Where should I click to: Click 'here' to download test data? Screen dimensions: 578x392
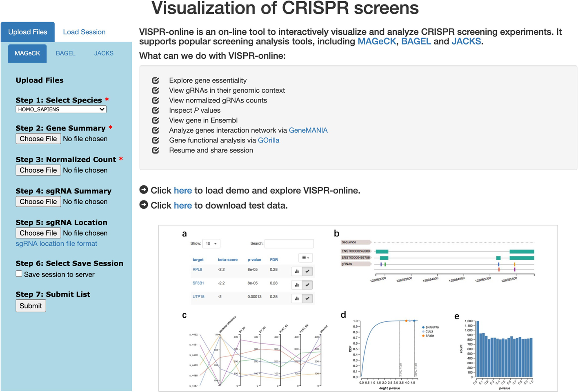point(183,205)
